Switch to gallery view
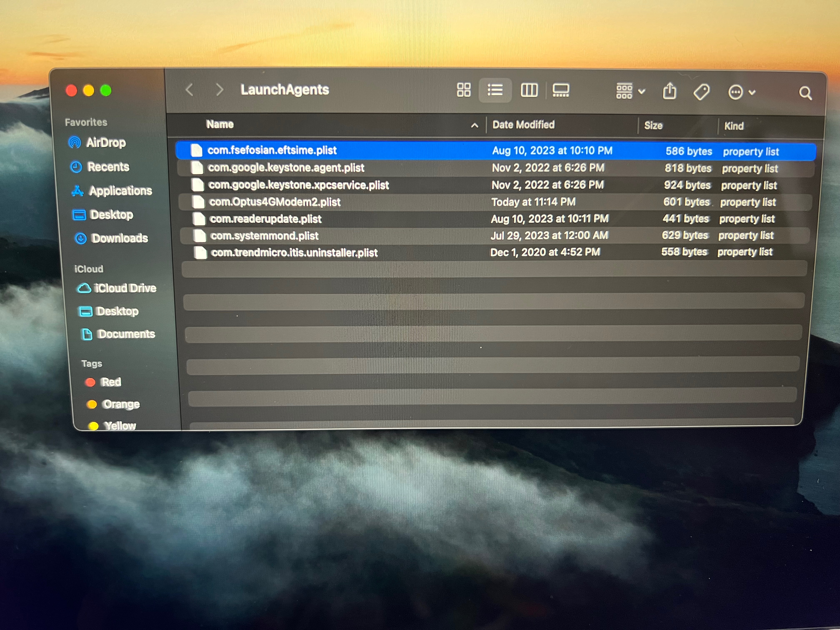Image resolution: width=840 pixels, height=630 pixels. click(560, 91)
